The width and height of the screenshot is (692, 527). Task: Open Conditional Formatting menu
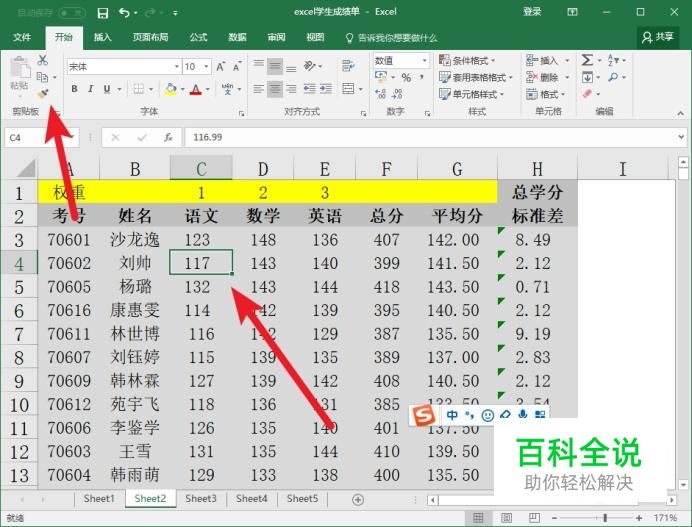[x=467, y=60]
